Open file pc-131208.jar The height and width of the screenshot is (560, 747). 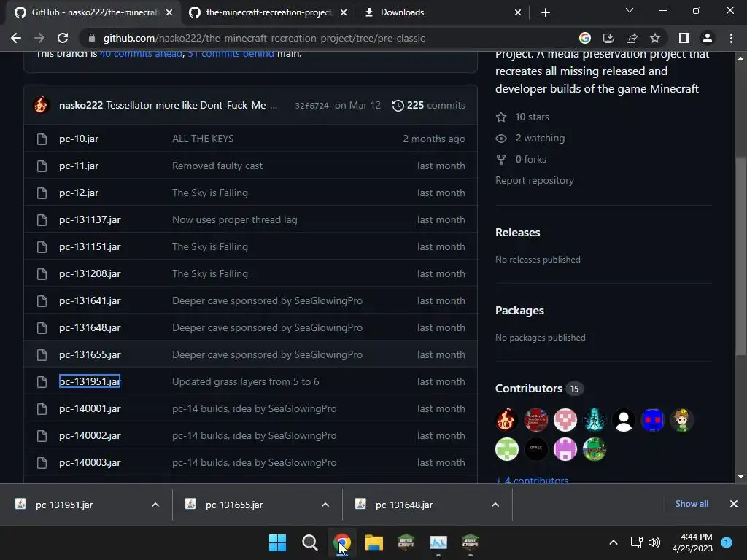pyautogui.click(x=90, y=274)
